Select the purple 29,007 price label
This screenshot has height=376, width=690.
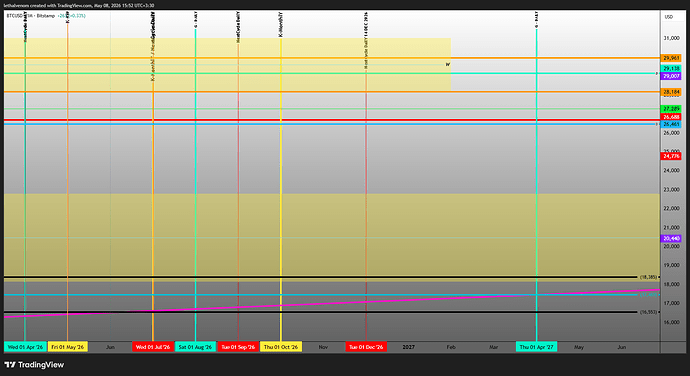[x=671, y=76]
